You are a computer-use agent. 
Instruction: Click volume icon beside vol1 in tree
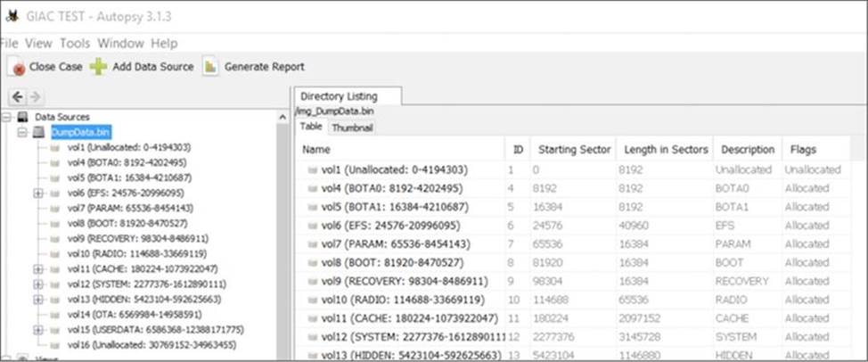click(54, 148)
